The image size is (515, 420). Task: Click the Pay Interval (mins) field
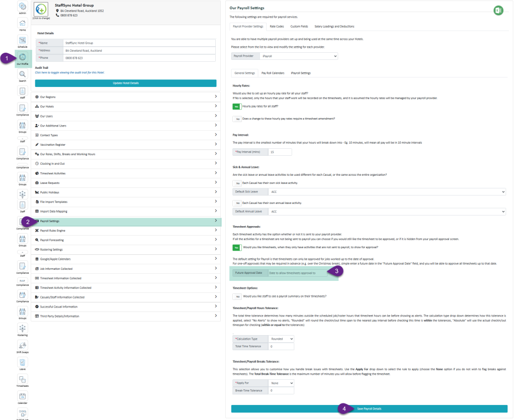pos(280,152)
